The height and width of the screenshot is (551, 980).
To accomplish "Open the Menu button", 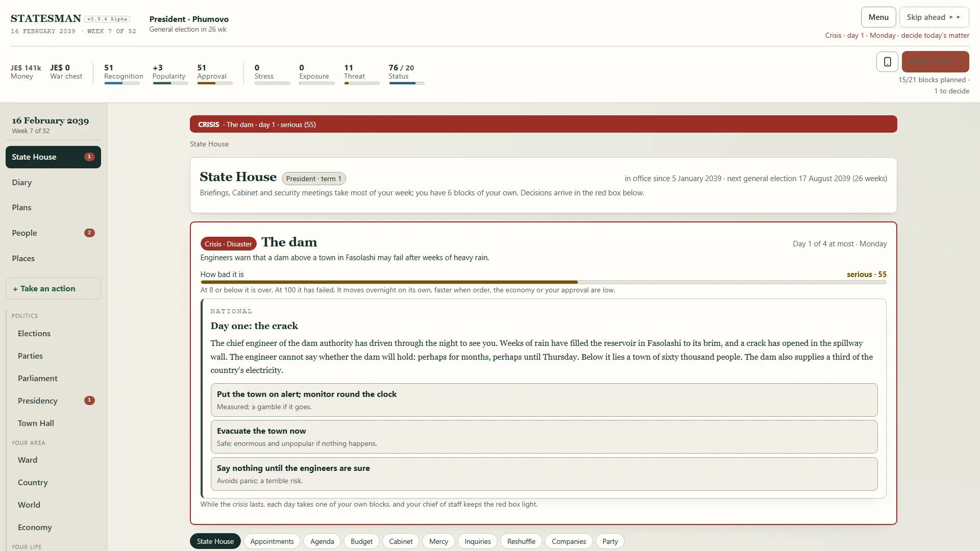I will click(878, 17).
